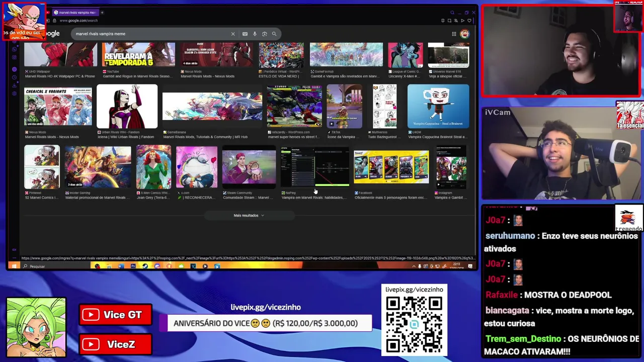Open Pinterest 92 Marvel Comics image
The image size is (644, 362).
(42, 167)
